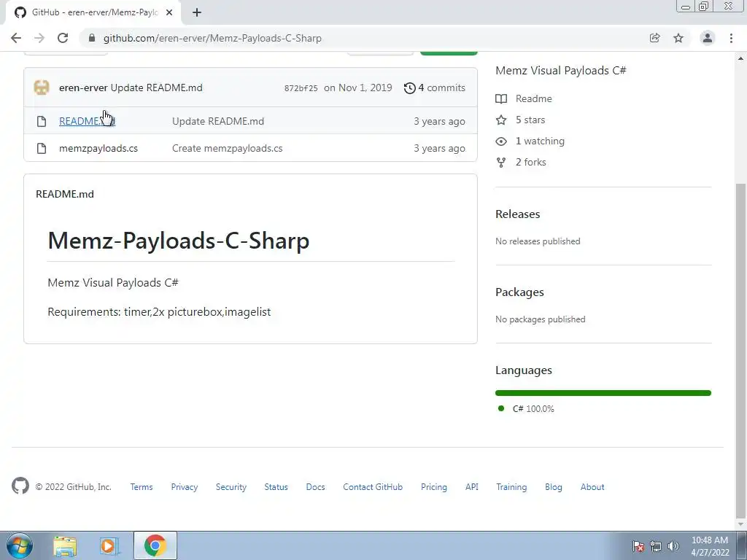Open the Update README.md commit message

pos(157,87)
